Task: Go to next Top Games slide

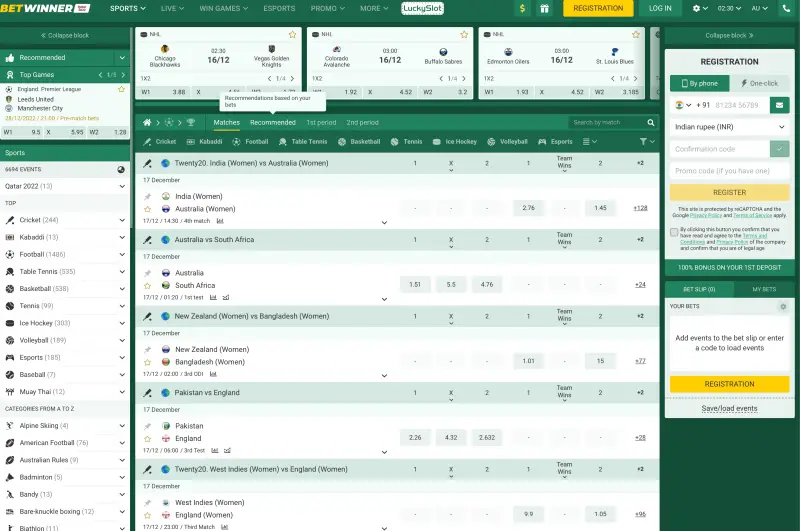Action: 123,75
